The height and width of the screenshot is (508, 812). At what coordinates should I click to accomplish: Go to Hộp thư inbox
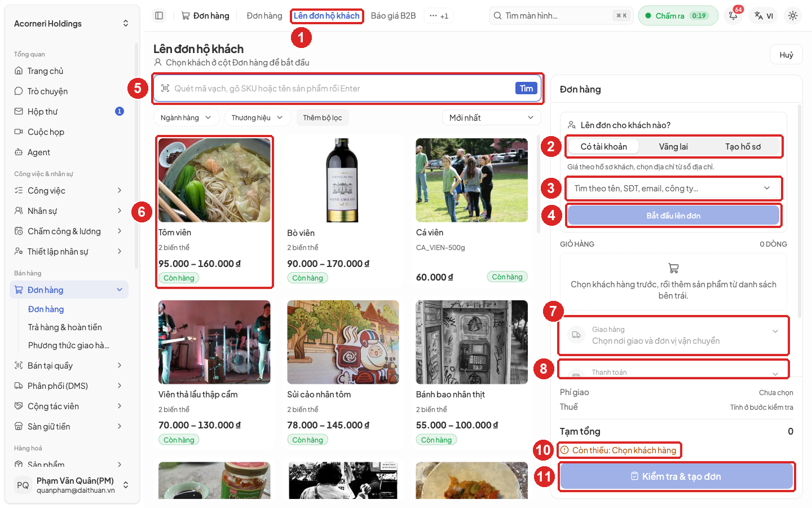coord(69,112)
